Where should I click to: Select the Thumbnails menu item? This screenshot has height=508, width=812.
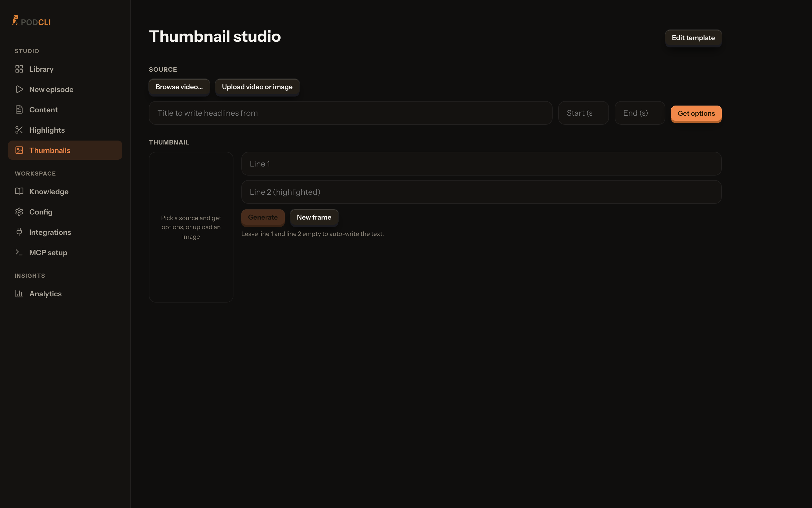[x=65, y=150]
